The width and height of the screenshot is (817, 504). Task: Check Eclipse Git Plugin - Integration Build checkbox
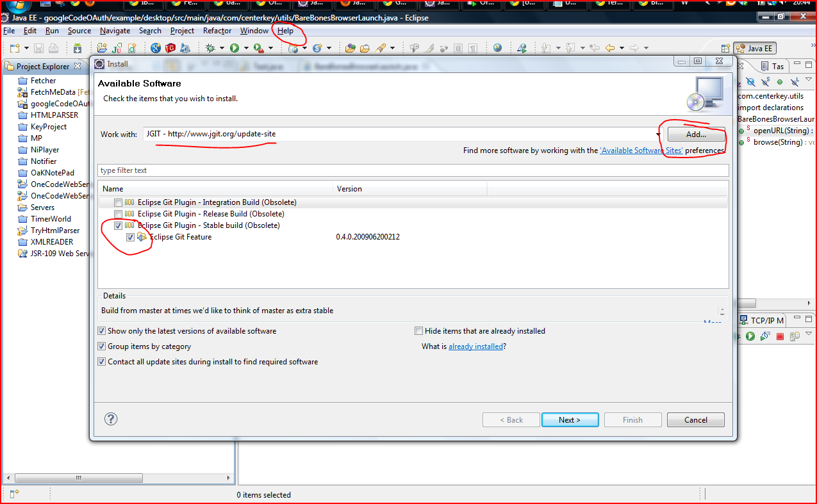[x=118, y=202]
